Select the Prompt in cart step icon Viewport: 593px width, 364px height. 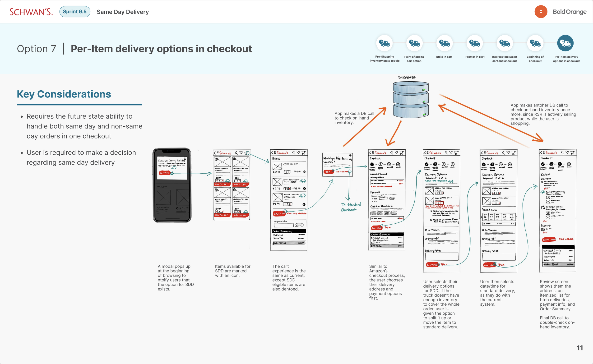475,43
